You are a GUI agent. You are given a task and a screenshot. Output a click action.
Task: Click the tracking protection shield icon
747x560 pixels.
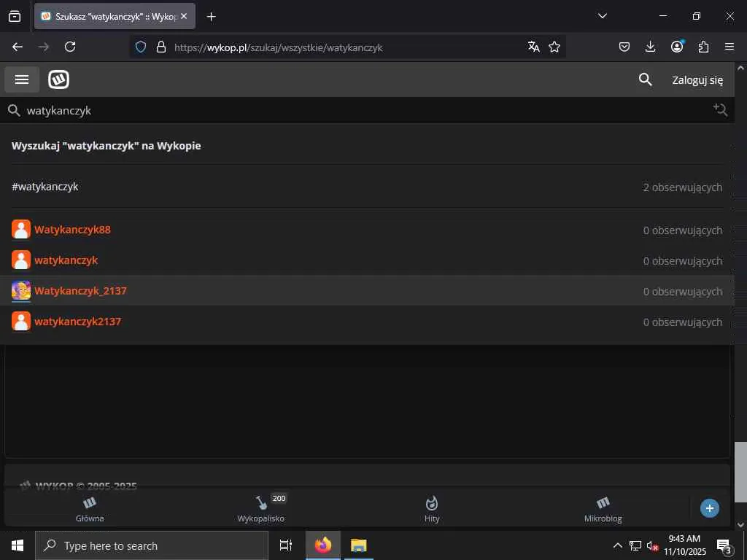[x=141, y=47]
